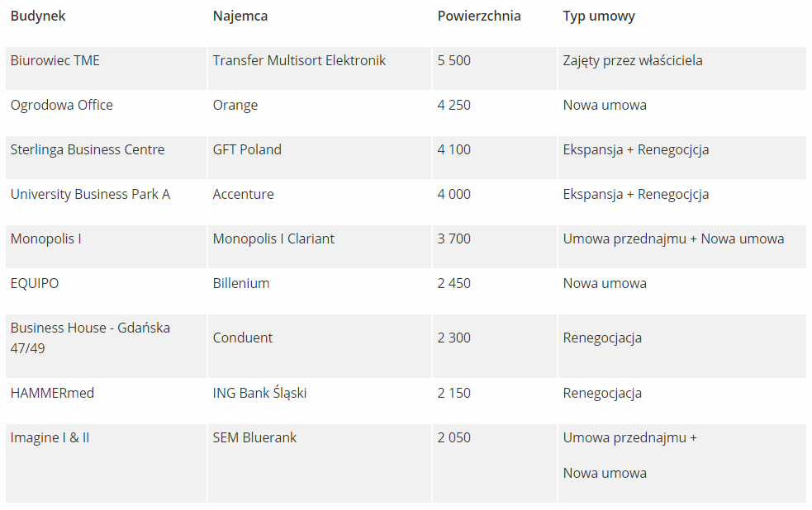Click the Budynek column header
This screenshot has width=812, height=510.
[38, 16]
